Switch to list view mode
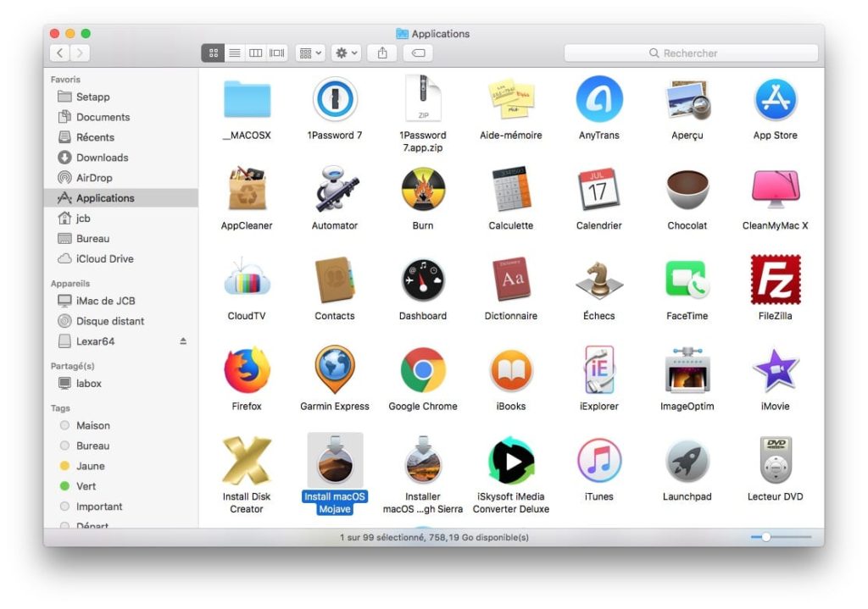The image size is (868, 609). 235,53
